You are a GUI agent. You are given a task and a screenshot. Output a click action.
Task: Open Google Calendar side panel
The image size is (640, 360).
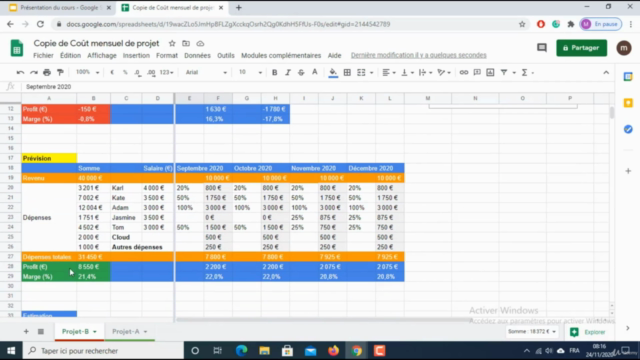(x=628, y=77)
